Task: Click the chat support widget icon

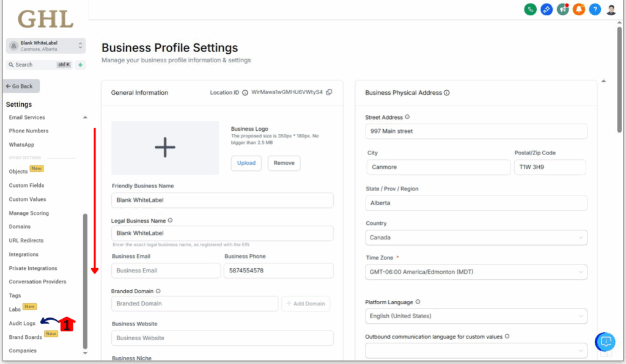Action: click(605, 341)
